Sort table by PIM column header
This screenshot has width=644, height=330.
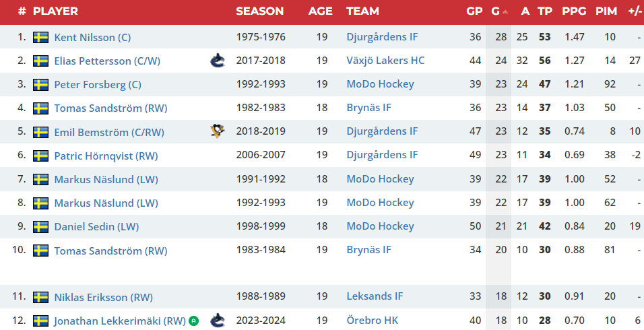606,11
